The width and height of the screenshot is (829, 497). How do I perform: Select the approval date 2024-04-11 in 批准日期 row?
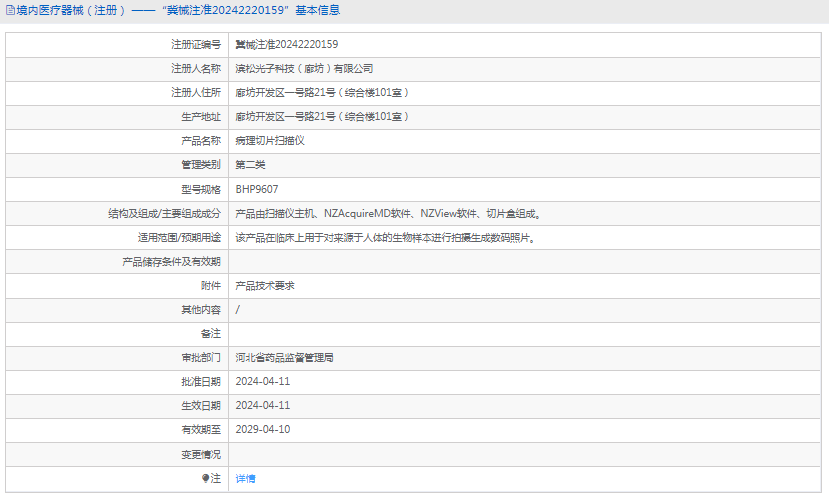coord(263,382)
